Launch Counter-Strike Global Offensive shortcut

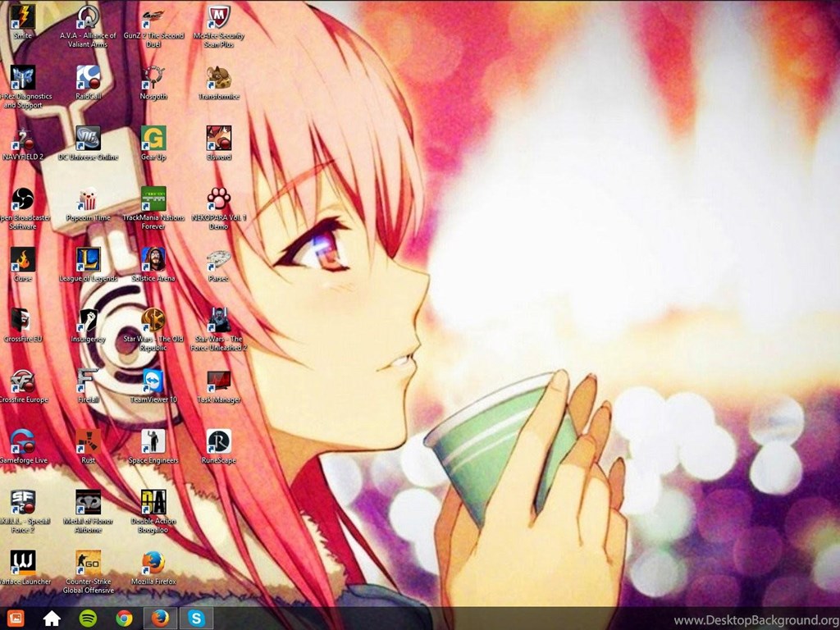88,562
